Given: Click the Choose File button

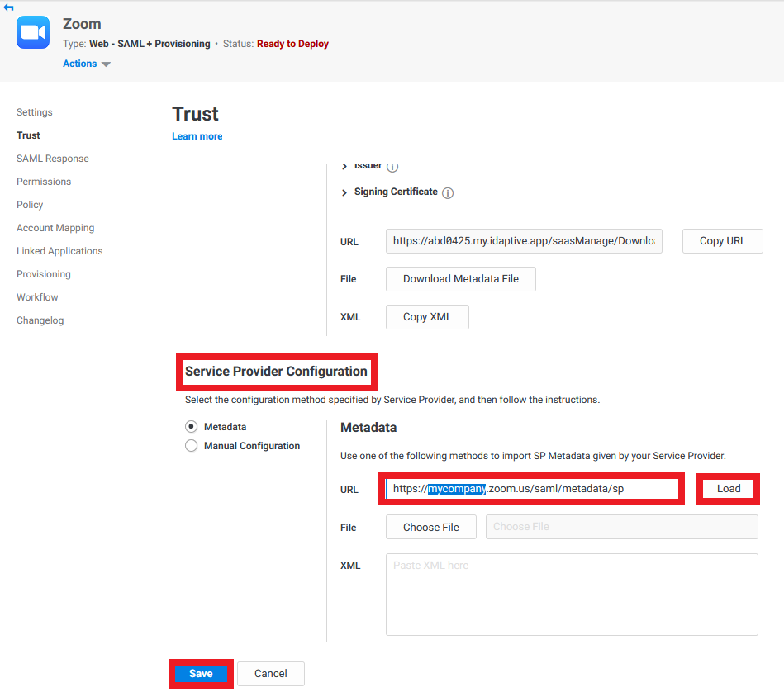Looking at the screenshot, I should (x=431, y=527).
